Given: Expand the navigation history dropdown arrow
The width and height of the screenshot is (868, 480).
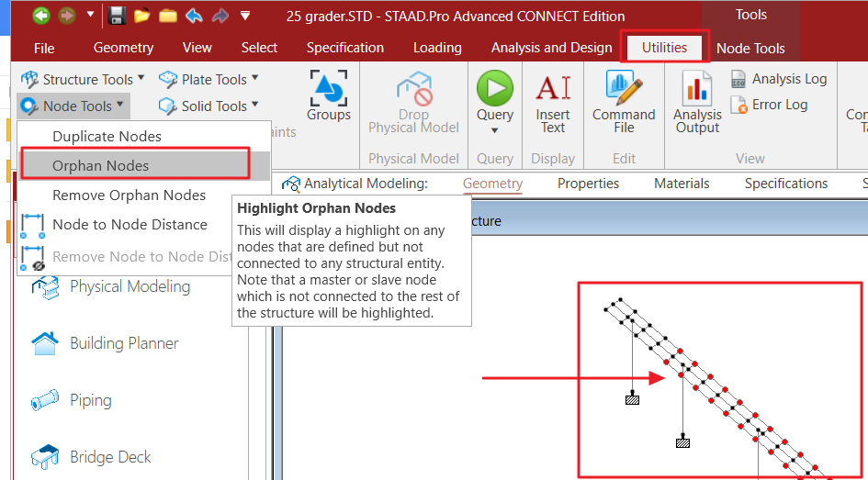Looking at the screenshot, I should 91,15.
